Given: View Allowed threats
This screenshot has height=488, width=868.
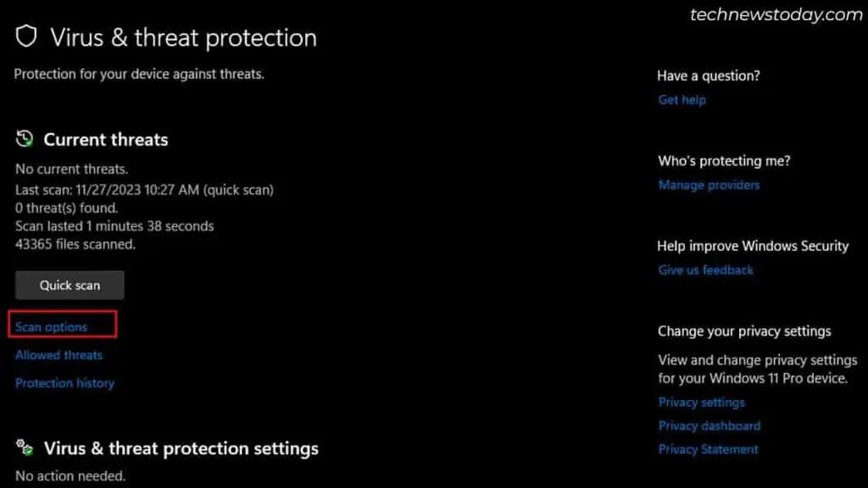Looking at the screenshot, I should [58, 354].
